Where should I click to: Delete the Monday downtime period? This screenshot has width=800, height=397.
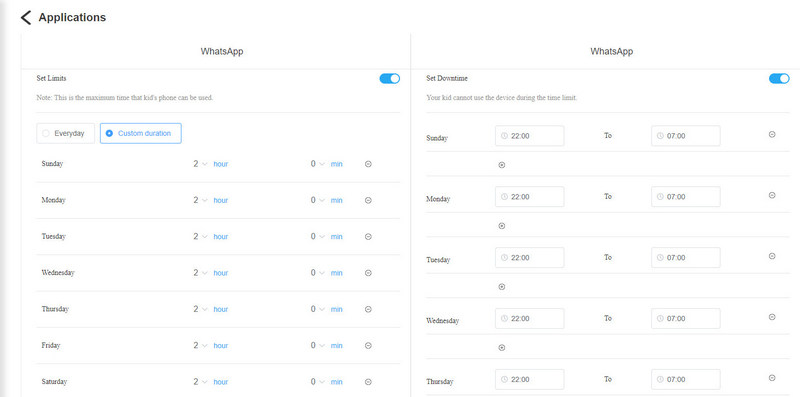tap(772, 195)
